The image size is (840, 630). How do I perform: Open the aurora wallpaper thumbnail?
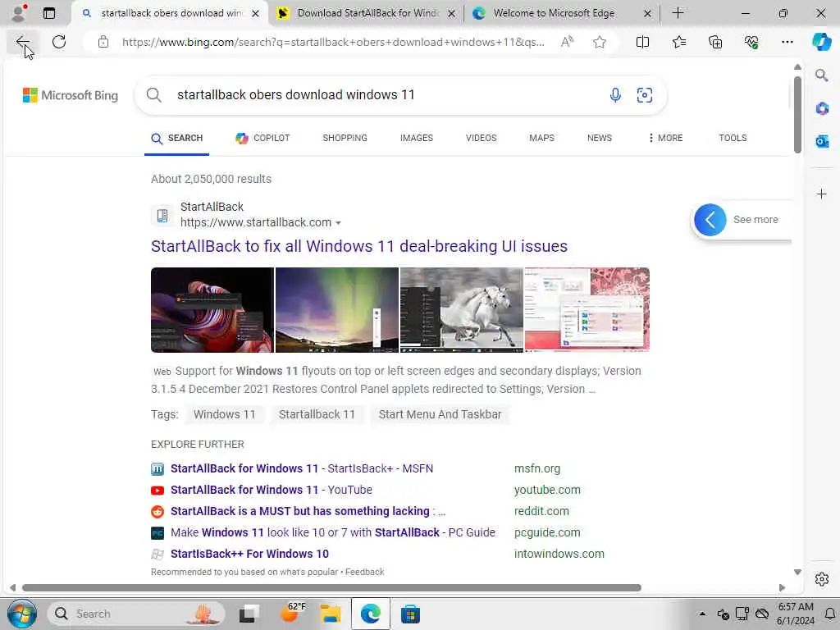tap(337, 309)
